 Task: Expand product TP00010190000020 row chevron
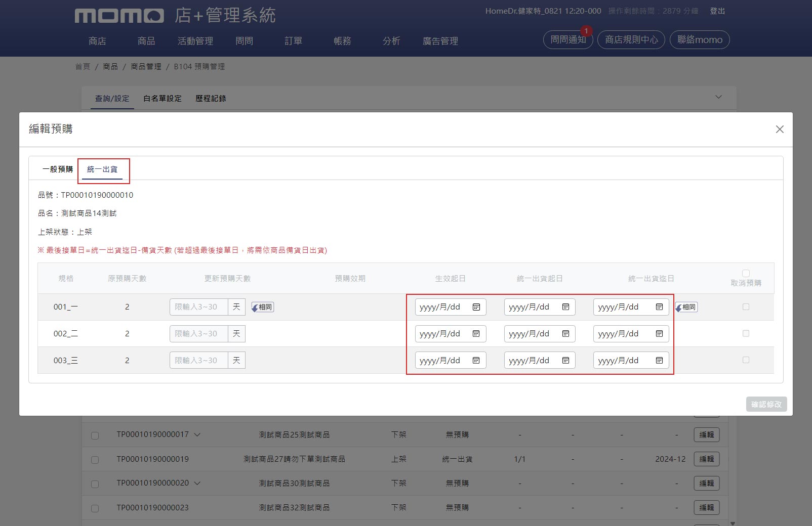click(x=197, y=483)
